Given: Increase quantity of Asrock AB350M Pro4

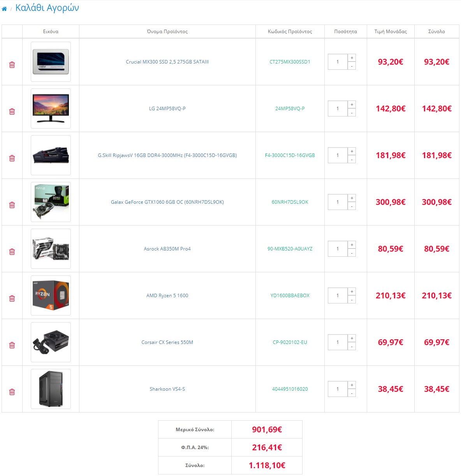Looking at the screenshot, I should click(352, 245).
